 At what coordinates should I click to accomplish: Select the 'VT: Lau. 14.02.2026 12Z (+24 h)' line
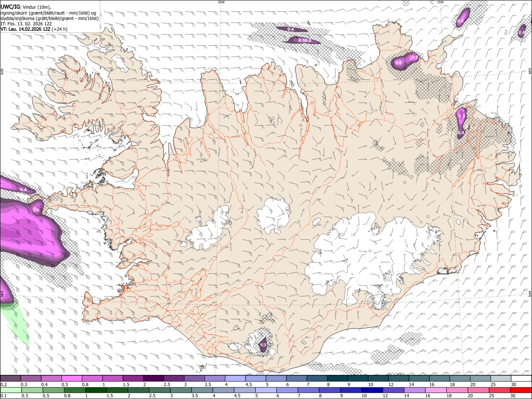[x=34, y=29]
